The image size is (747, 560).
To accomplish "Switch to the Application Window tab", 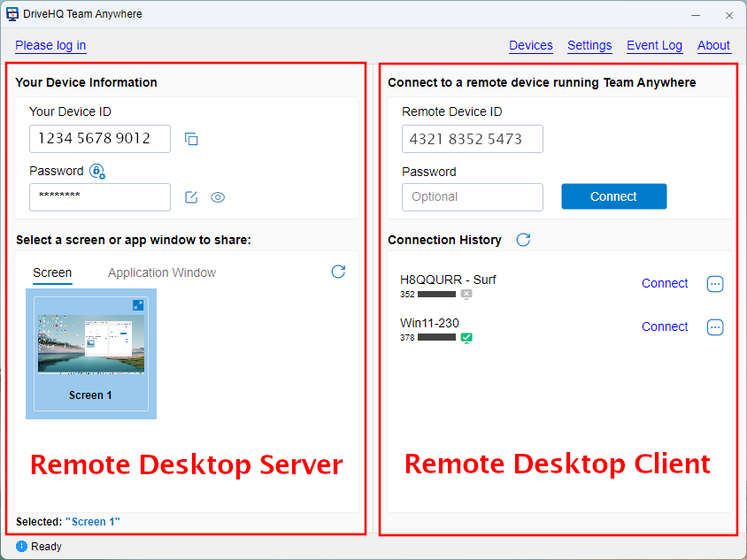I will coord(162,272).
